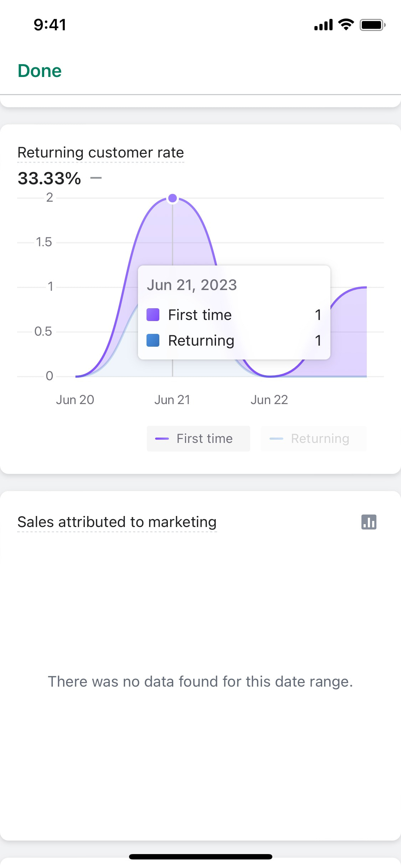Viewport: 401px width, 868px height.
Task: Tap the home indicator bar
Action: click(x=200, y=857)
